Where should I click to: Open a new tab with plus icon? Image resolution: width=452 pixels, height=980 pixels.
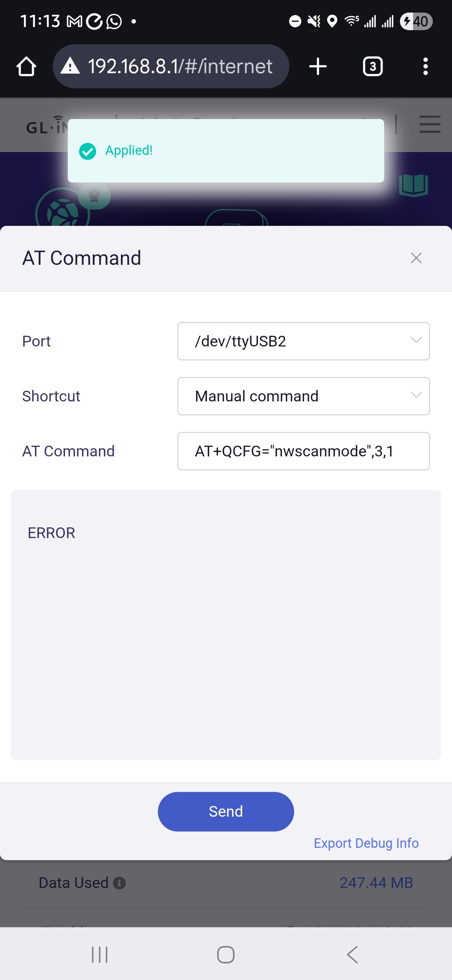[318, 67]
